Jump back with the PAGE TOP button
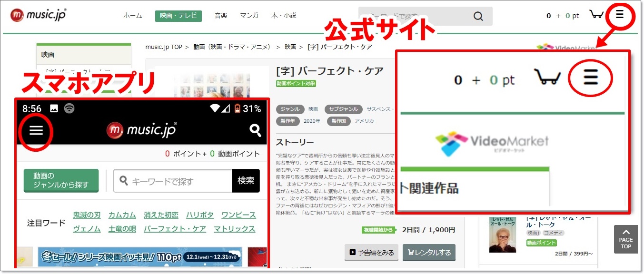This screenshot has width=644, height=274. pos(626,240)
